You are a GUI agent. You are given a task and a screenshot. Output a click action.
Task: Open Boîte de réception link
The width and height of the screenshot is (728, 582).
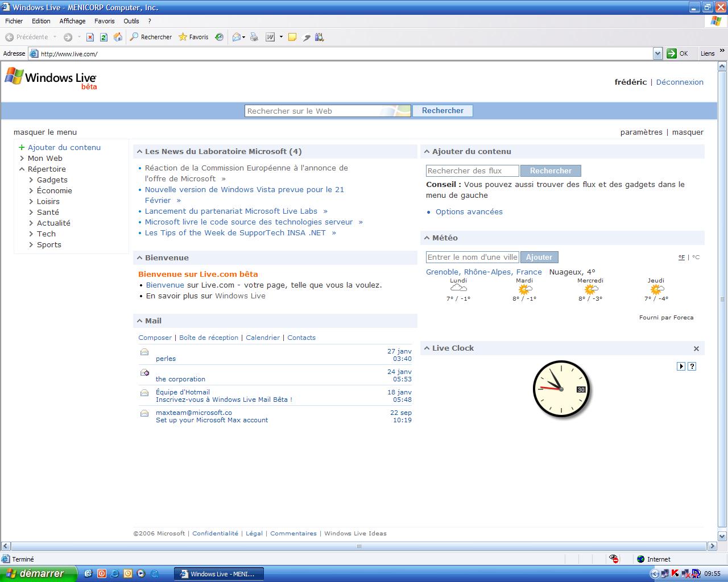[x=209, y=338]
